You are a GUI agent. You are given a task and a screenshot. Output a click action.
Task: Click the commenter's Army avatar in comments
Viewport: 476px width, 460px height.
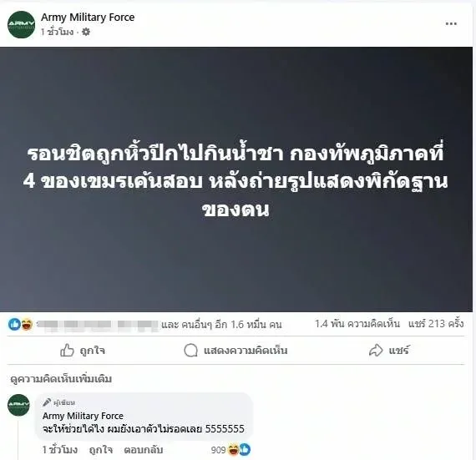tap(19, 405)
